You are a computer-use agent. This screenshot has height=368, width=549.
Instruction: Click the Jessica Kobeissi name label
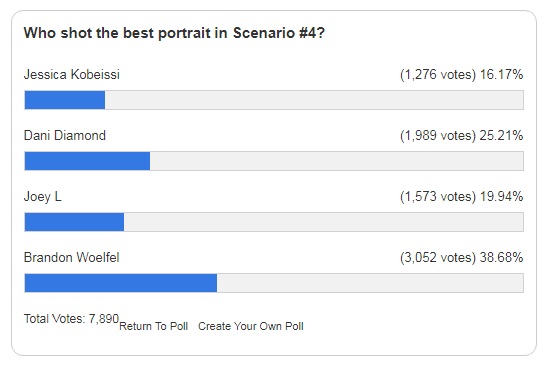[x=72, y=74]
